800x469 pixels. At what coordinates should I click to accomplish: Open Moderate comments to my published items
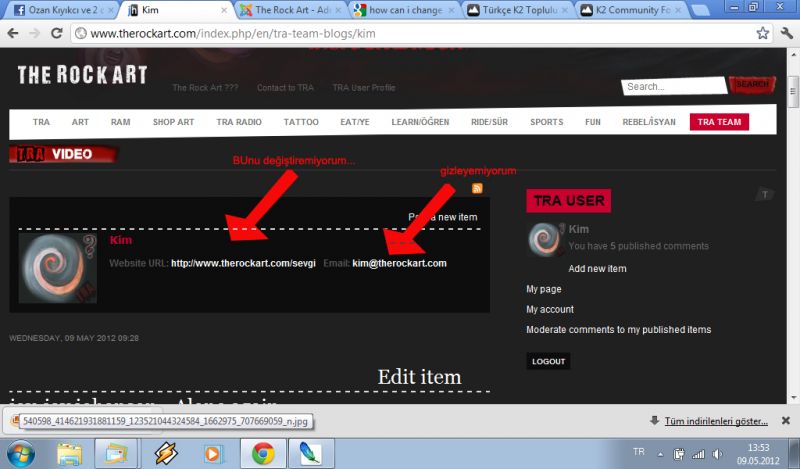618,330
